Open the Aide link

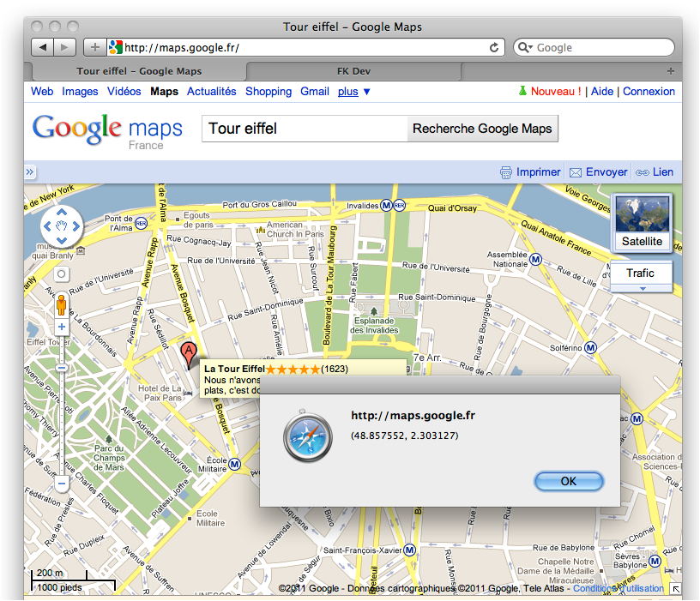pos(602,92)
